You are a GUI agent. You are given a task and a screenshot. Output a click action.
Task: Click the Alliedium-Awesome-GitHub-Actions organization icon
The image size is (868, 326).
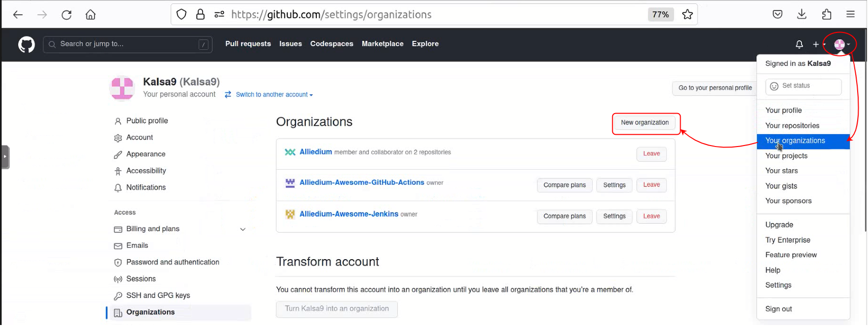click(x=290, y=183)
